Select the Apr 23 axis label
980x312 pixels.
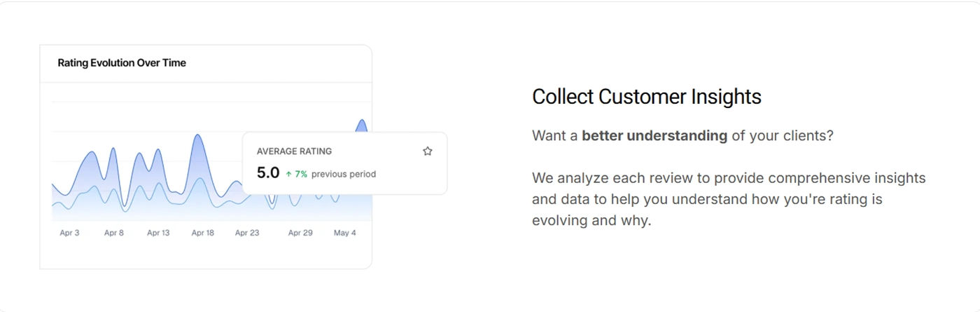coord(247,233)
